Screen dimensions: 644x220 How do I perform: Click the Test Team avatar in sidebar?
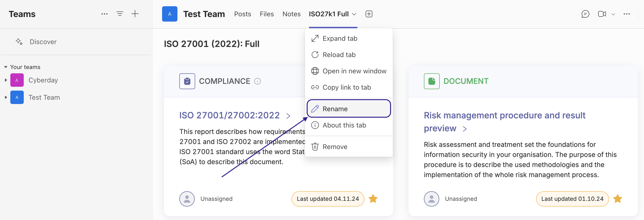[17, 97]
